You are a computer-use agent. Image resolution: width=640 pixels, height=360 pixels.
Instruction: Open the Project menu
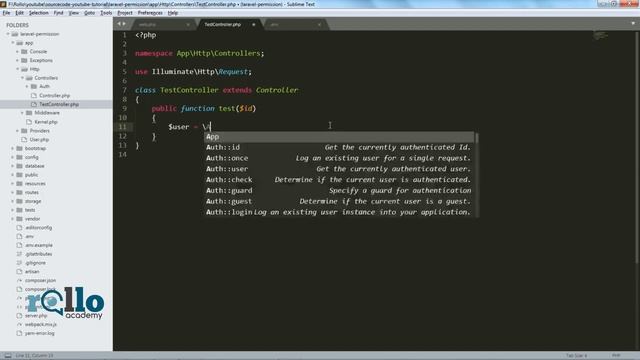pyautogui.click(x=125, y=13)
